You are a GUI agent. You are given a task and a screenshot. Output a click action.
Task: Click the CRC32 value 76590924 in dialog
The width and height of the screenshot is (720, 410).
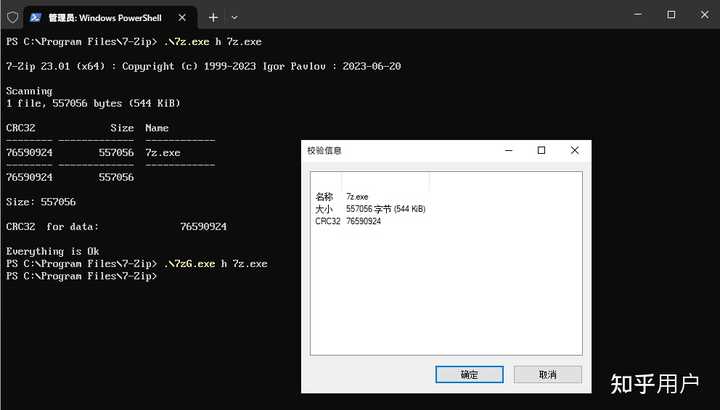coord(363,221)
